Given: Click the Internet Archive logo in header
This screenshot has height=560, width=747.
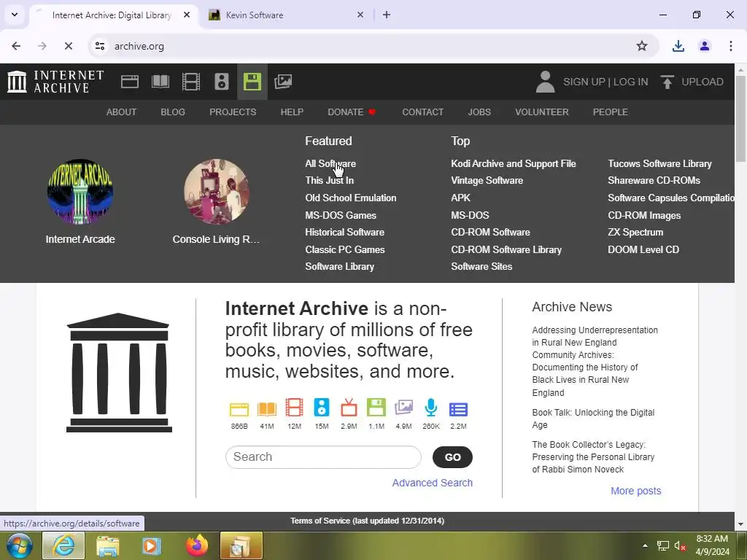Looking at the screenshot, I should (55, 82).
